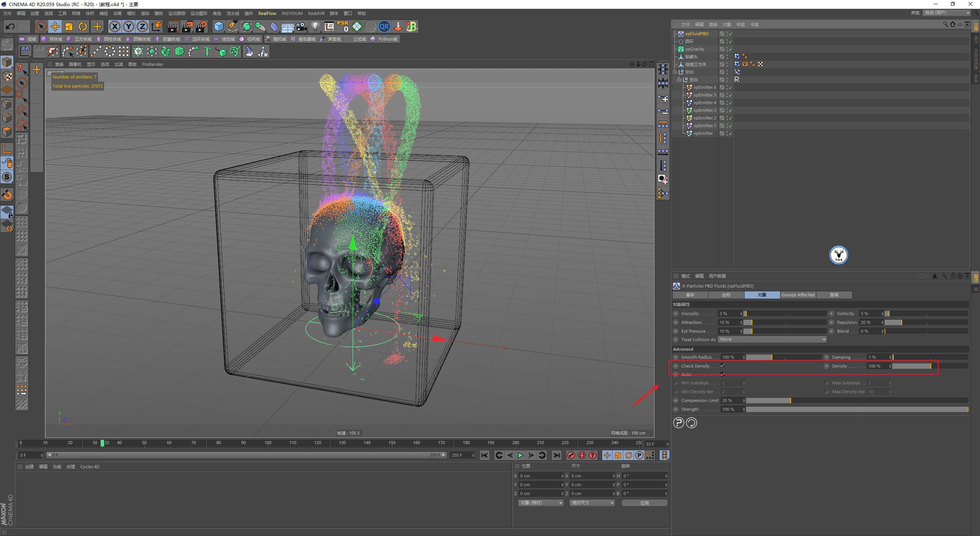The image size is (980, 536).
Task: Activate the Rotate tool
Action: (83, 26)
